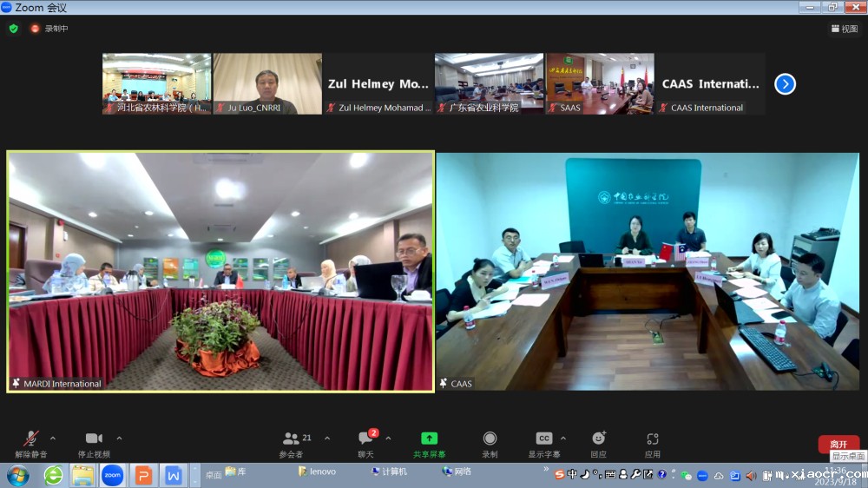Click green shield encryption info icon
868x488 pixels.
pyautogui.click(x=13, y=29)
